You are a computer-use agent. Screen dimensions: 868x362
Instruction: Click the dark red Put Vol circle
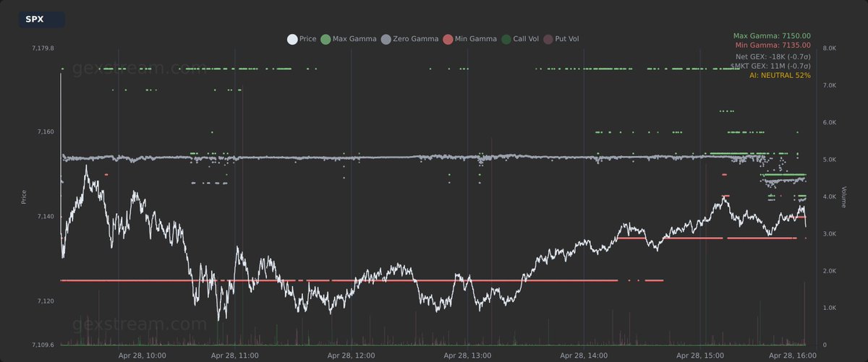(548, 39)
